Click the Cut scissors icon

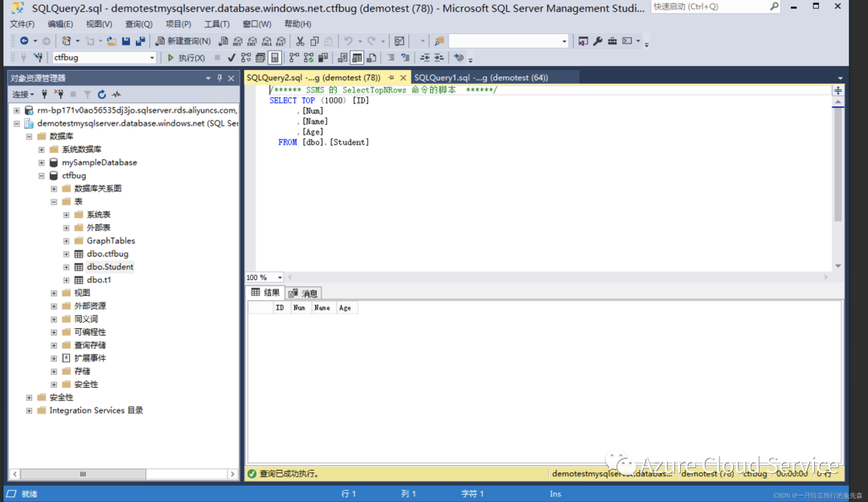300,41
